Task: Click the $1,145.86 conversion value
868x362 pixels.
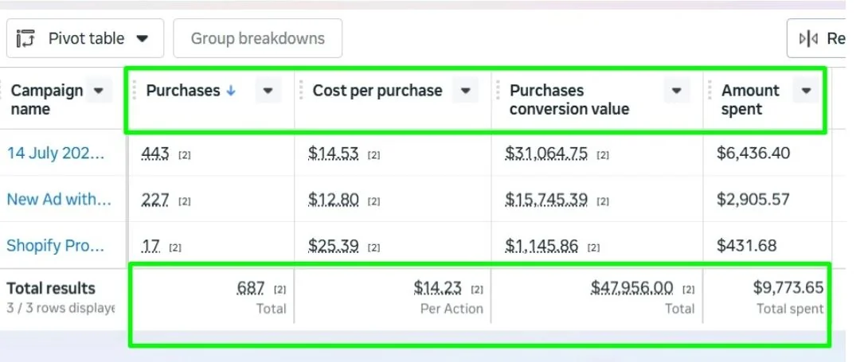Action: point(542,245)
